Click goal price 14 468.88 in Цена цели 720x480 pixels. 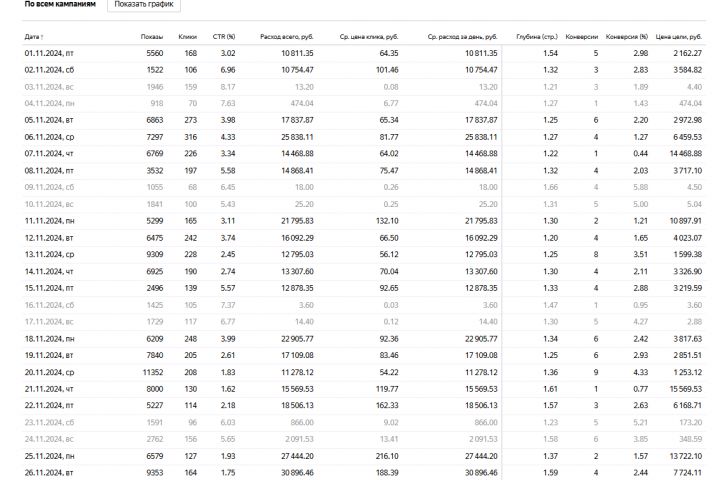[686, 153]
